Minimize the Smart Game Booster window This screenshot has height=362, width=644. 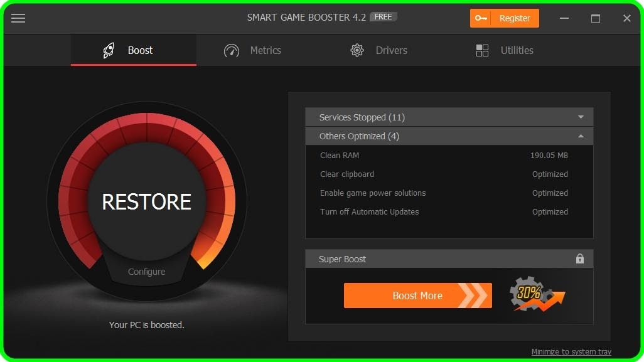click(x=564, y=18)
